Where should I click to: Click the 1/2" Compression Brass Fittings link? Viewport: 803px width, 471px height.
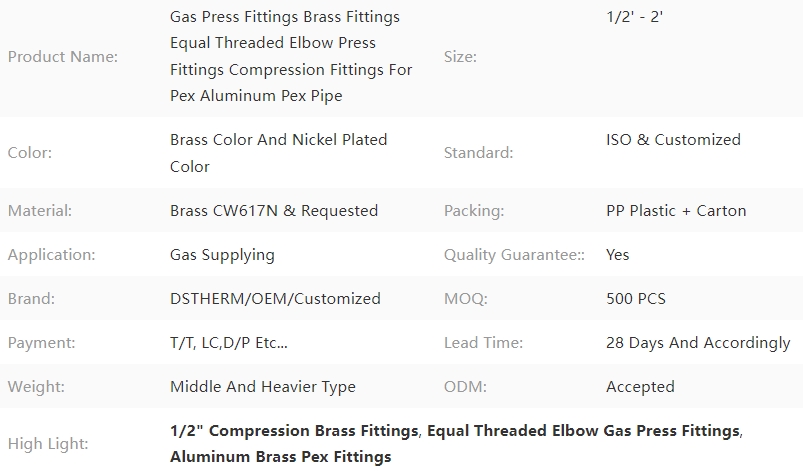294,431
